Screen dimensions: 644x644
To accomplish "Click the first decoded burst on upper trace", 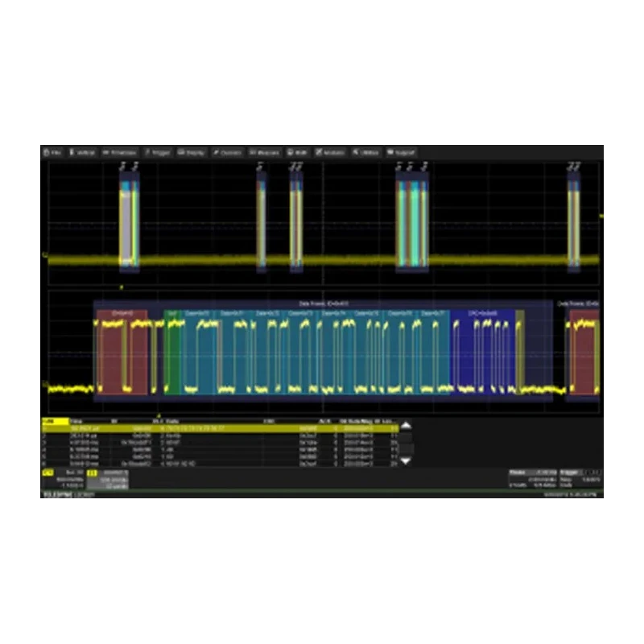I will pyautogui.click(x=129, y=222).
